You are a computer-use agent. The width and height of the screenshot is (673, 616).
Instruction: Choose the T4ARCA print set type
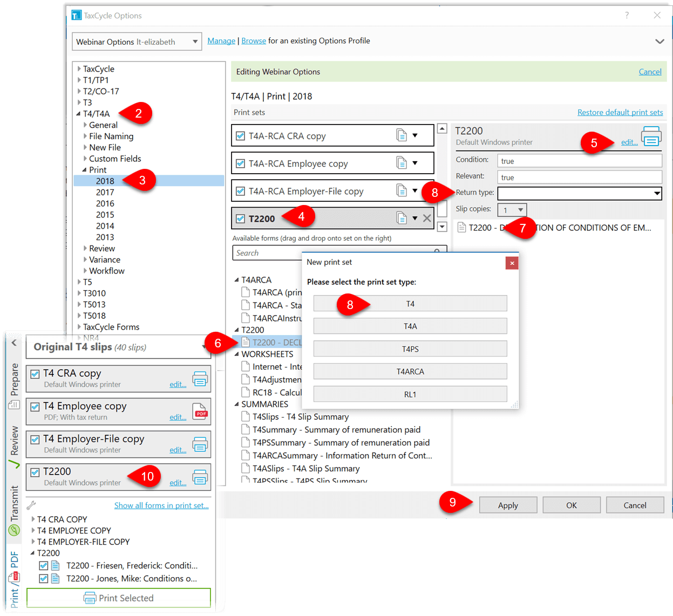(410, 372)
